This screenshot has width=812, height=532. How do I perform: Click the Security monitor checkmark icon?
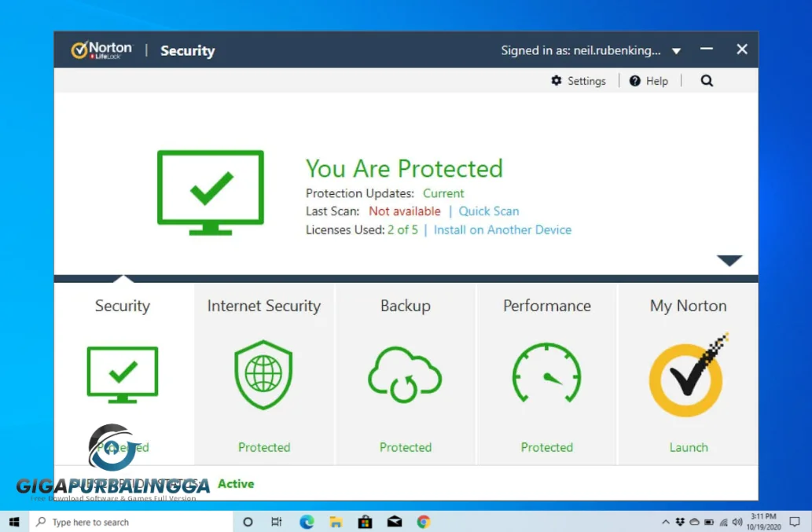(122, 375)
